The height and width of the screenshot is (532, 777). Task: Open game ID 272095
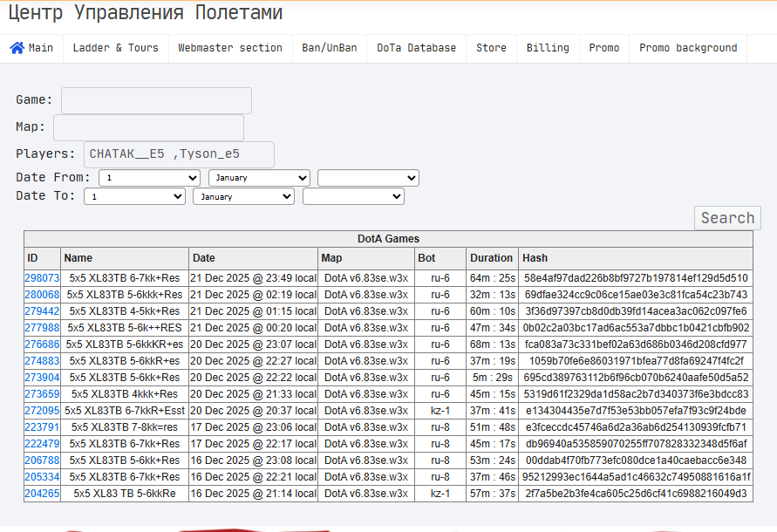(x=42, y=411)
